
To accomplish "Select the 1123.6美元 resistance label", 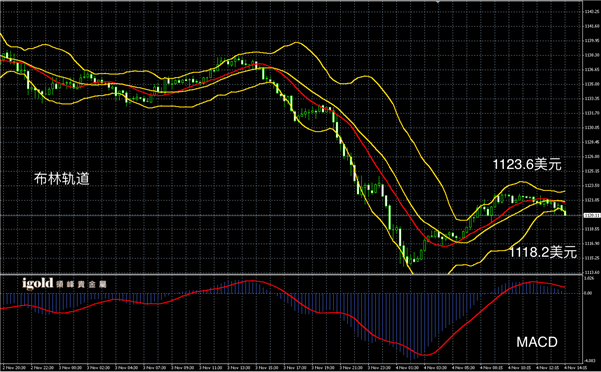I will click(527, 164).
